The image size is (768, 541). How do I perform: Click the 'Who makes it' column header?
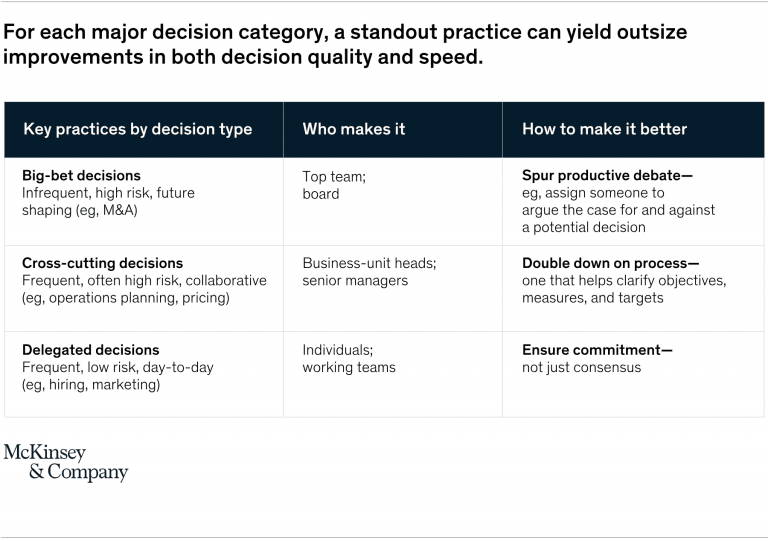coord(354,129)
